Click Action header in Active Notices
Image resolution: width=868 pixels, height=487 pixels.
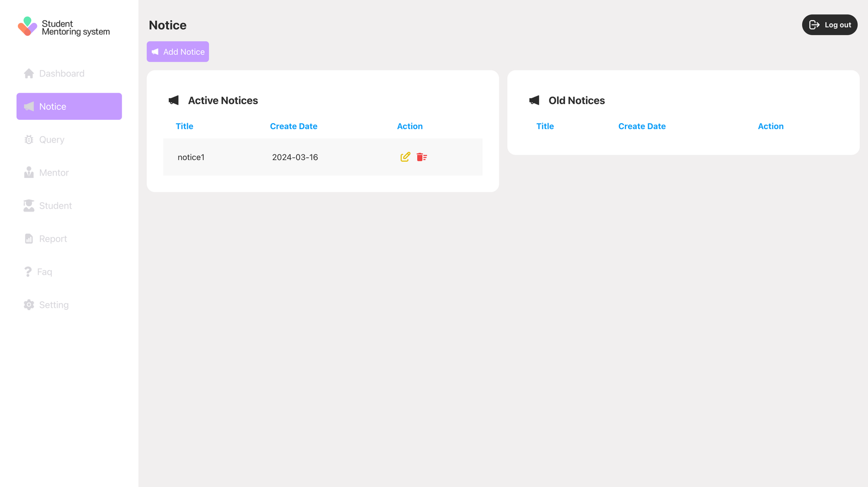click(410, 126)
